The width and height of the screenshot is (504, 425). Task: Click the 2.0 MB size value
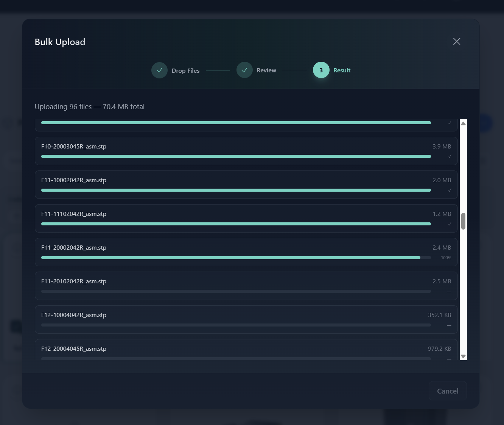pyautogui.click(x=442, y=180)
